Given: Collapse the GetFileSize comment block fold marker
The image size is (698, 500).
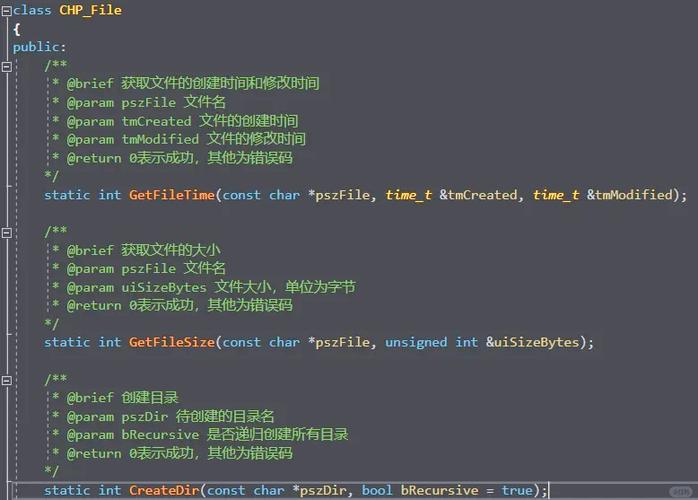Looking at the screenshot, I should pos(7,231).
